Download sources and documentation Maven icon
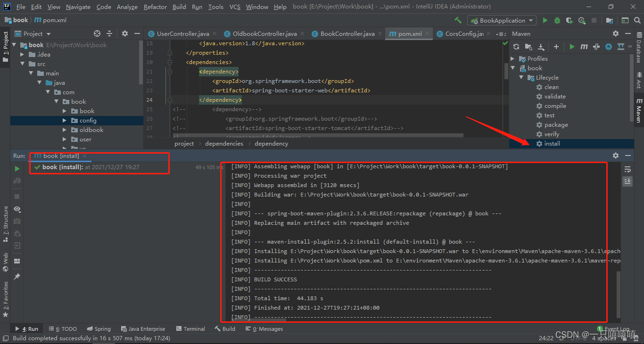This screenshot has height=344, width=644. coord(541,47)
